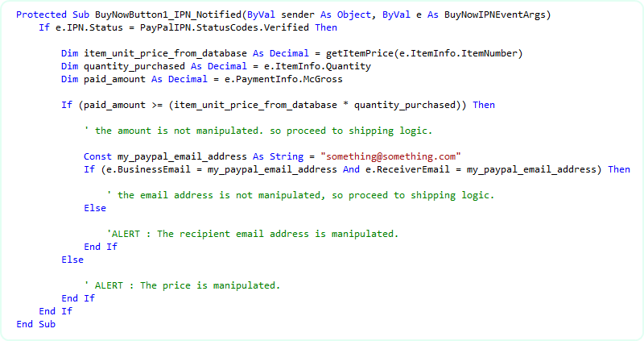Click the Const keyword
The height and width of the screenshot is (341, 644).
click(x=97, y=156)
